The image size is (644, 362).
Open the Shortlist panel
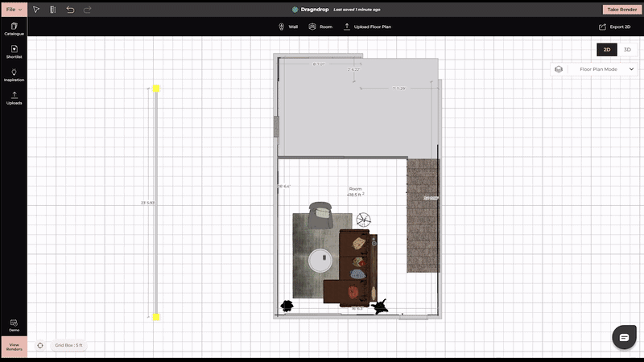(x=14, y=52)
